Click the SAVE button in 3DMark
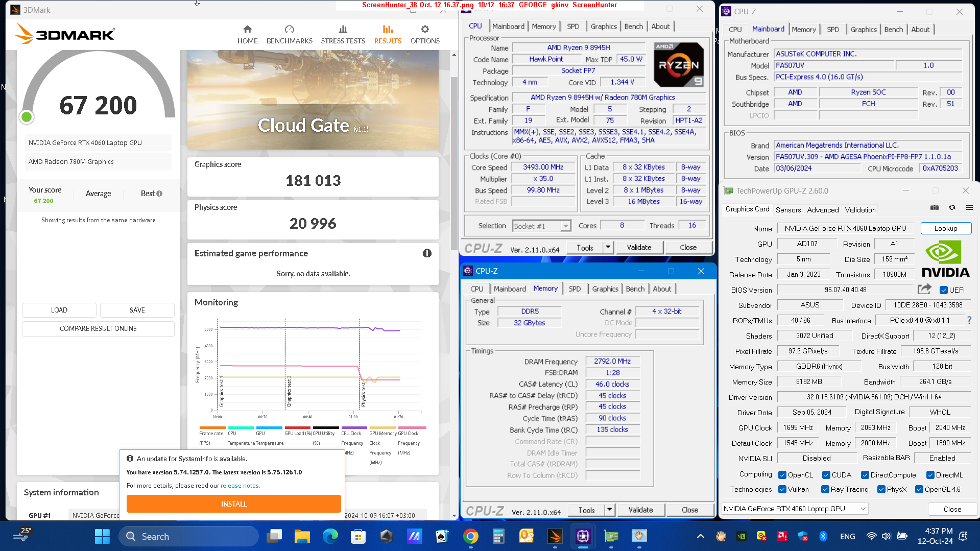980x551 pixels. pyautogui.click(x=137, y=310)
